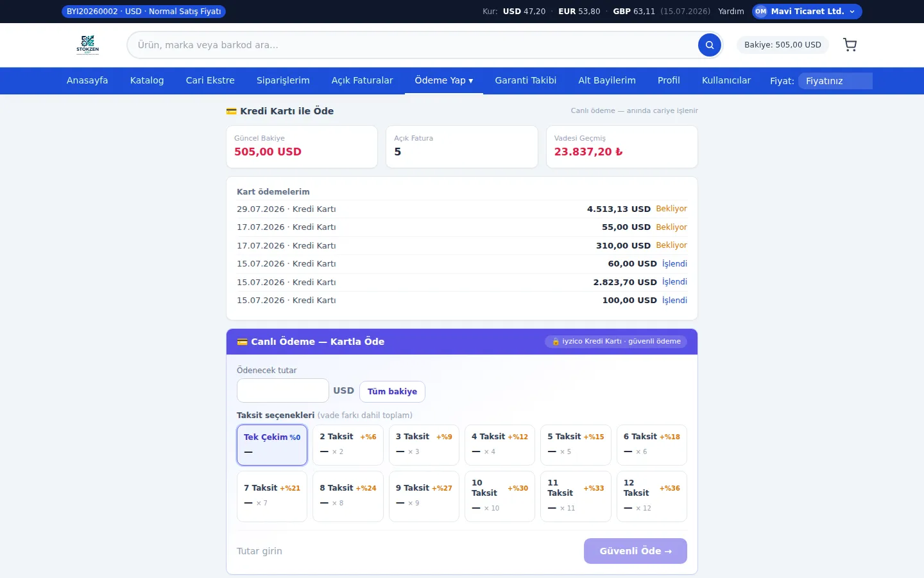This screenshot has height=578, width=924.
Task: Click the iyzico Kredi Kartı secure badge
Action: (x=616, y=342)
